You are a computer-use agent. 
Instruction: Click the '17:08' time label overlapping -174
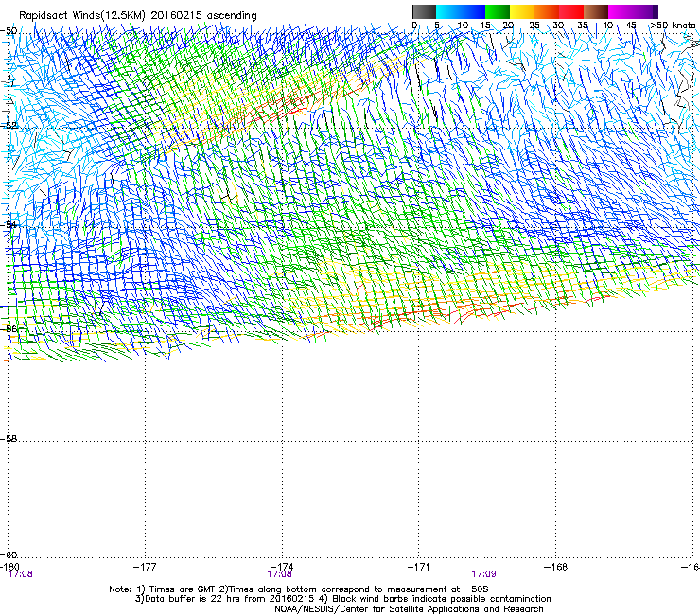[x=279, y=574]
